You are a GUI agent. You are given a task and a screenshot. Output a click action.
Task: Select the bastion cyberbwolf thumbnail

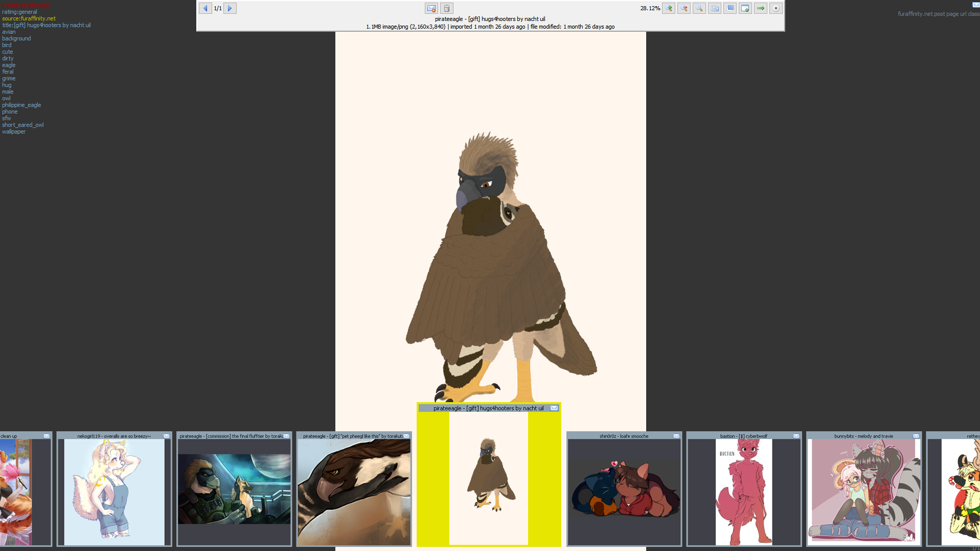pos(744,489)
